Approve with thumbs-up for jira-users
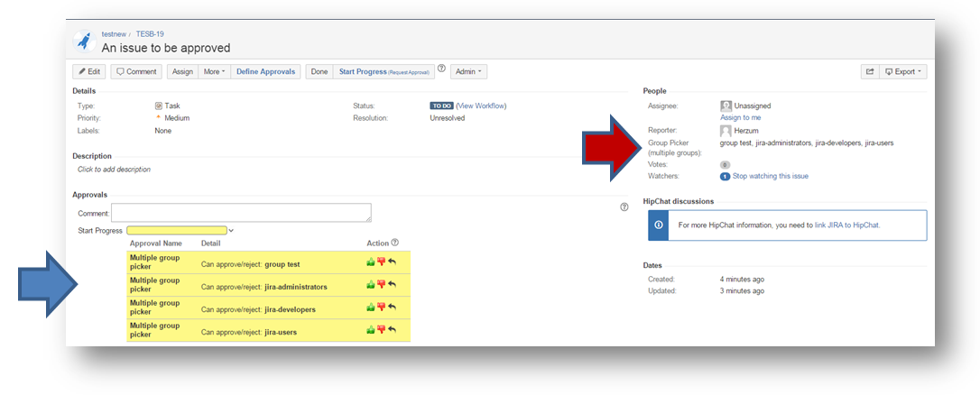The image size is (980, 395). [x=370, y=330]
